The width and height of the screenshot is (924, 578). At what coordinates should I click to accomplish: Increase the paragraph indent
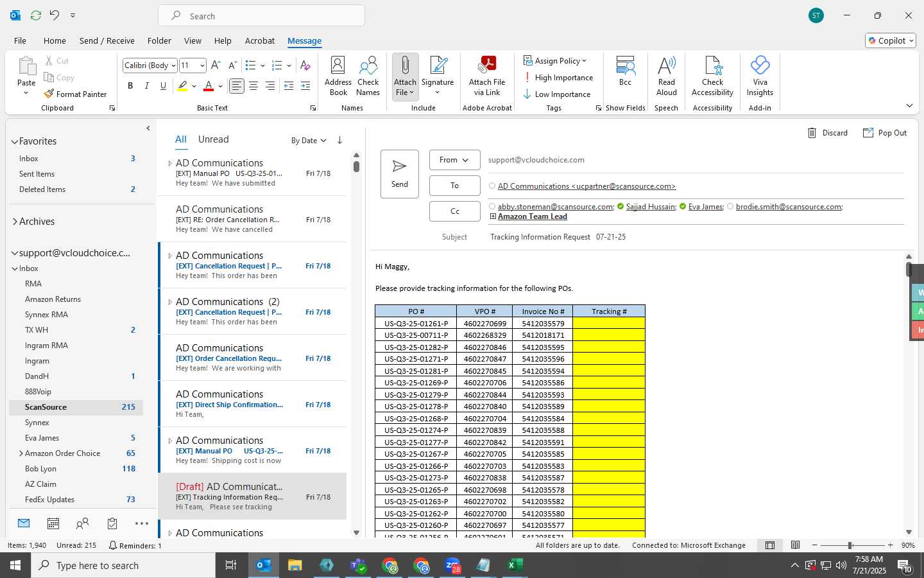[305, 85]
